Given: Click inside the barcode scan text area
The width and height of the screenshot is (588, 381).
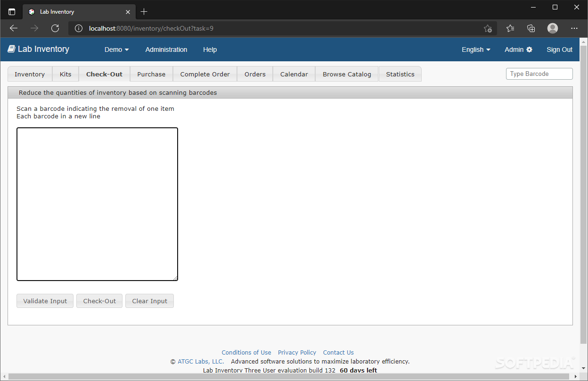Looking at the screenshot, I should point(97,204).
